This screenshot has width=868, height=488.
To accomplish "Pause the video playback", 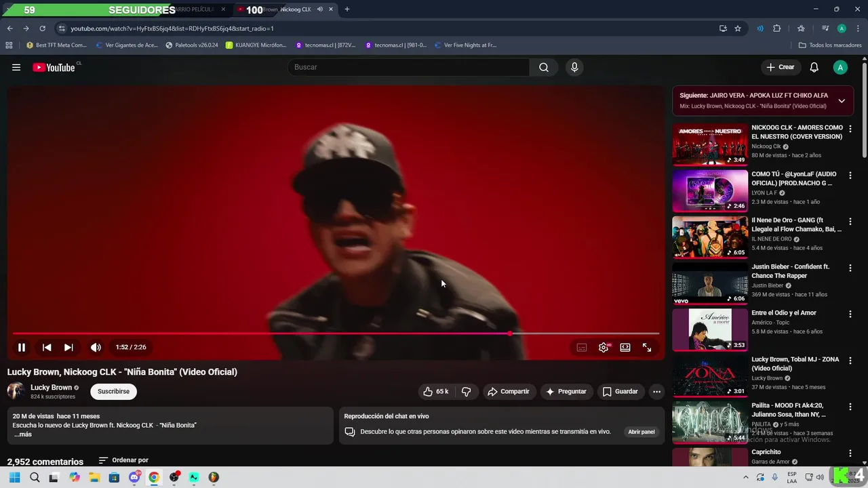I will click(x=22, y=347).
